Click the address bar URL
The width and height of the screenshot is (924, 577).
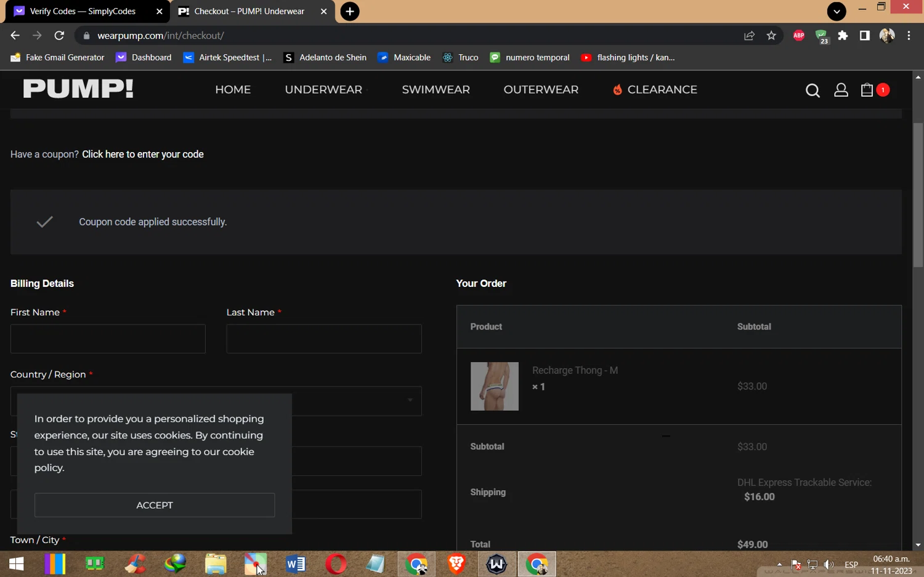161,36
